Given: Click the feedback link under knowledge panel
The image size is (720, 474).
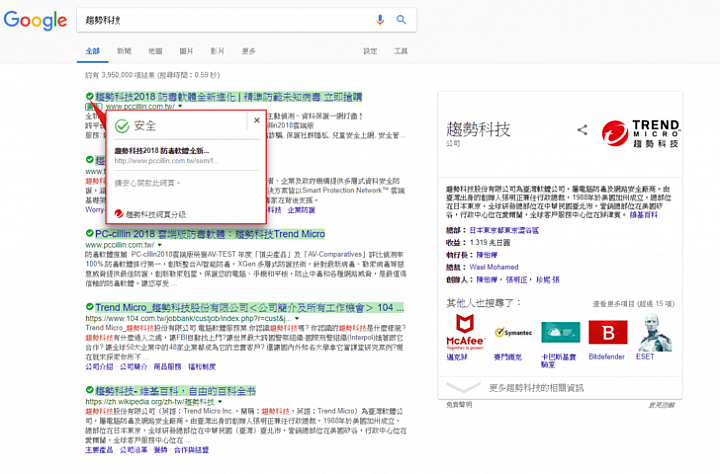Looking at the screenshot, I should pos(661,405).
